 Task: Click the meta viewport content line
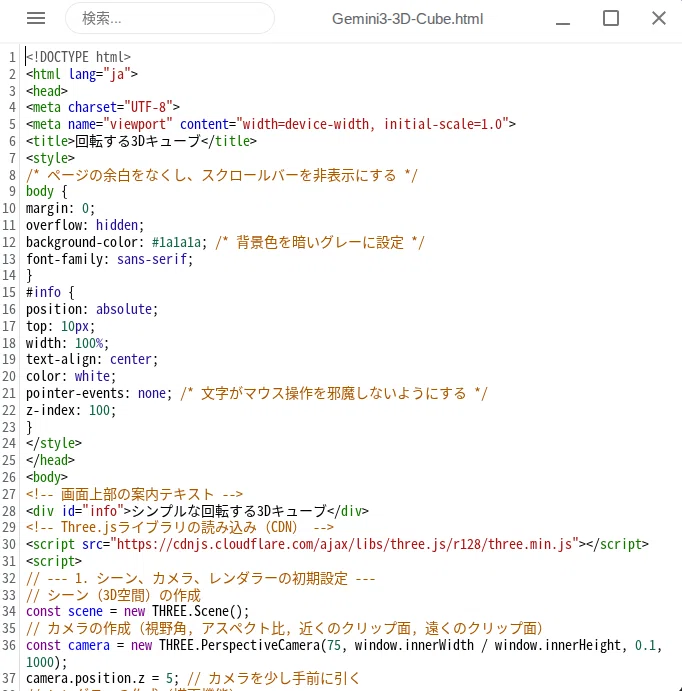(x=271, y=124)
